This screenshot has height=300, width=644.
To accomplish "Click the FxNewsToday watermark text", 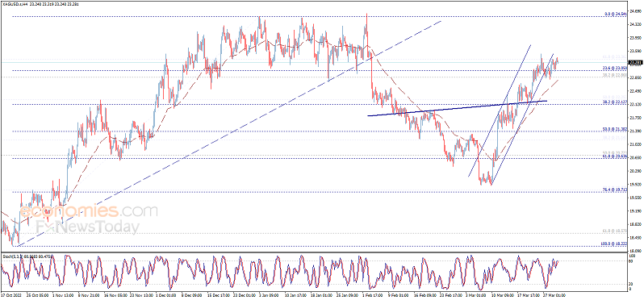I will (x=87, y=227).
